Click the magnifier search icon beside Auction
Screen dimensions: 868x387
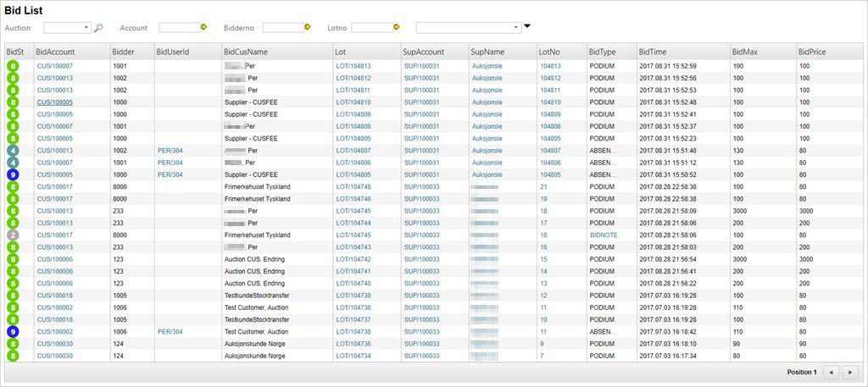point(98,28)
